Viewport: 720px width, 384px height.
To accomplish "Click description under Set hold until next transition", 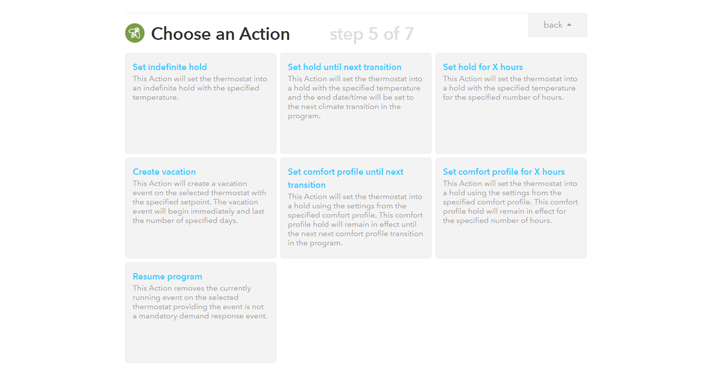I will [x=355, y=97].
